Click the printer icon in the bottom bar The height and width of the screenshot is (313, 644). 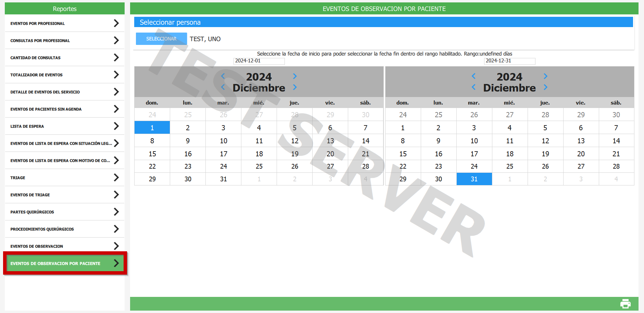[x=625, y=304]
